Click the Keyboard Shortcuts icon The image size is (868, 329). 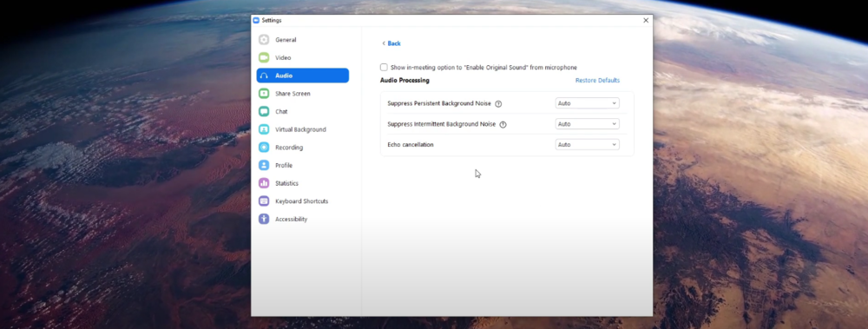[264, 201]
